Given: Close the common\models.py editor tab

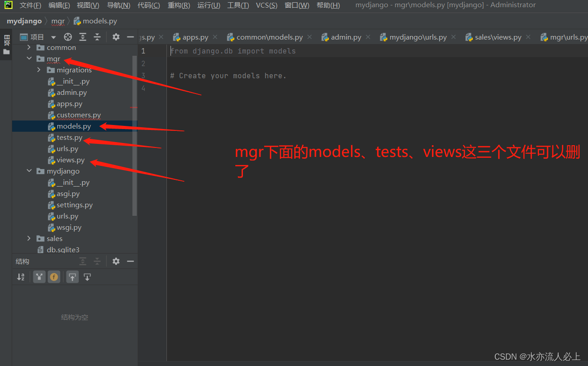Looking at the screenshot, I should (310, 37).
